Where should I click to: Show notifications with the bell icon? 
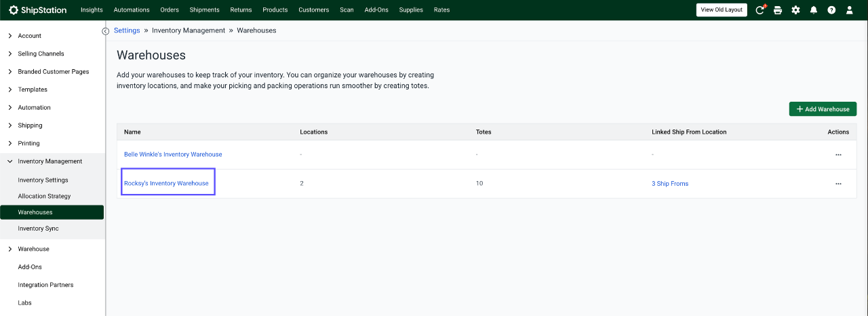click(x=814, y=10)
